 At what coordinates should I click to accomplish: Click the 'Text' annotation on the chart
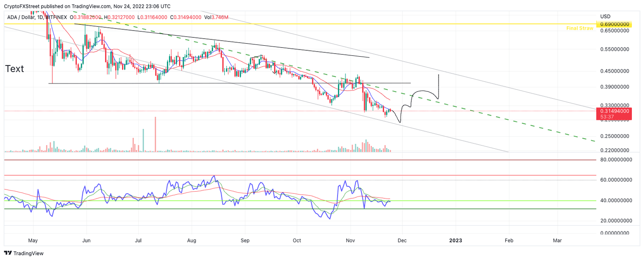(x=14, y=69)
